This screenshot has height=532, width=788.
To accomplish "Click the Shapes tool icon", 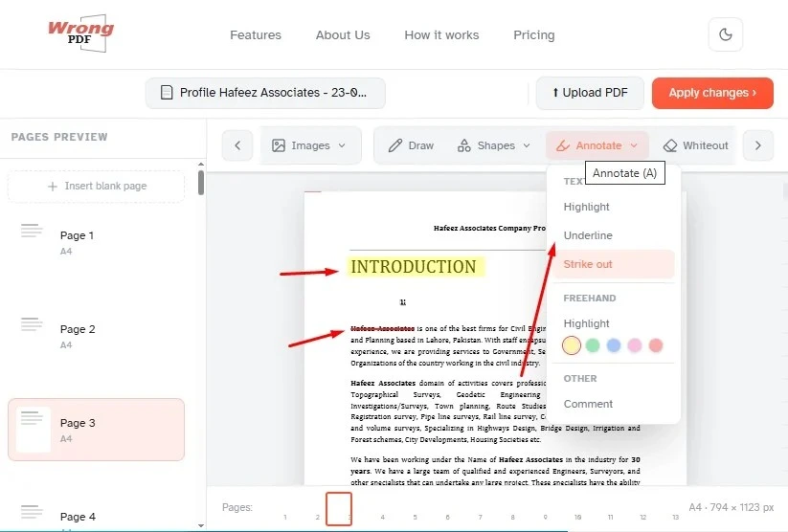I will (463, 145).
